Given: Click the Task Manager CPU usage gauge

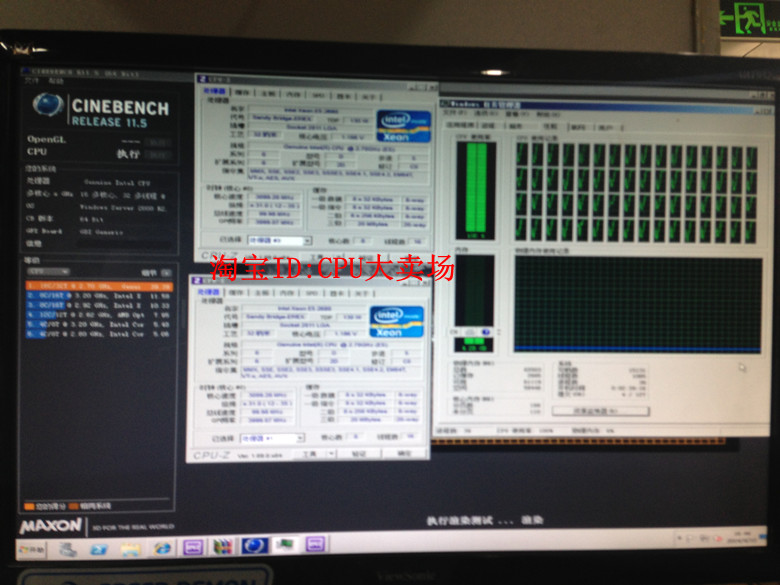Looking at the screenshot, I should [475, 190].
